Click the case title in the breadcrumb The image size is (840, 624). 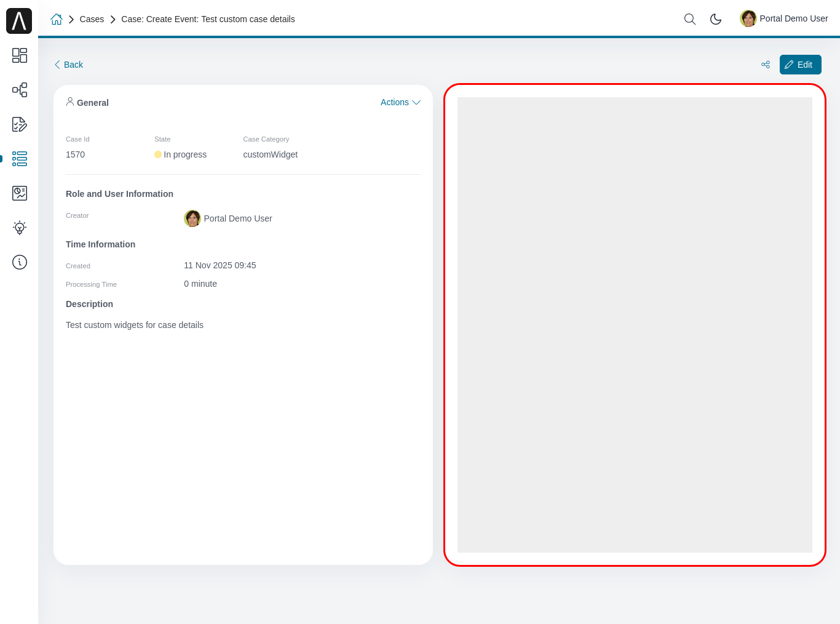208,19
